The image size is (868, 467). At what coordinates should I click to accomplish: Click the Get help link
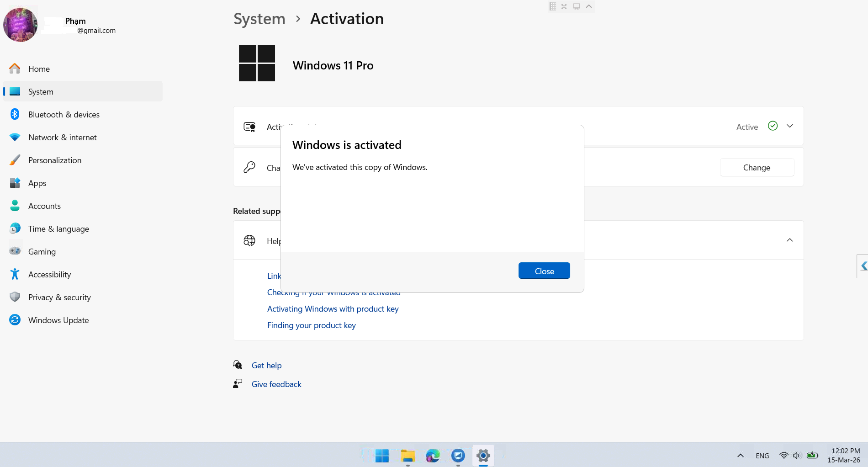(x=267, y=366)
